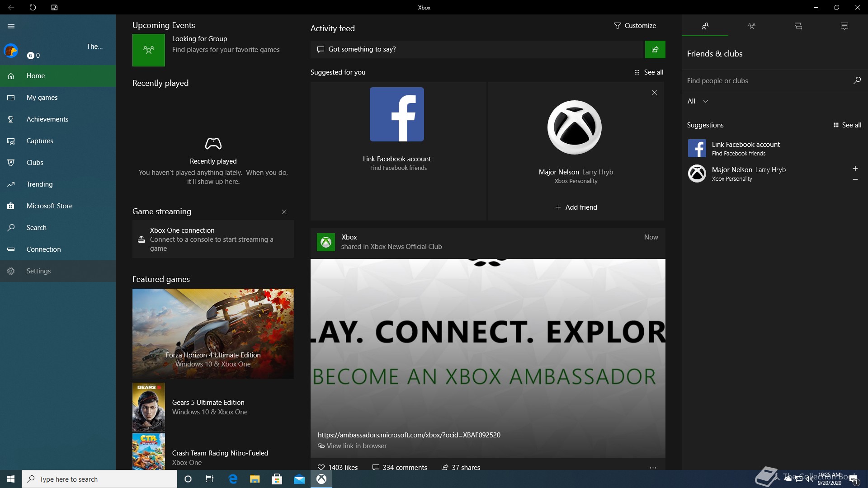Open My games in sidebar
The height and width of the screenshot is (488, 868).
tap(58, 98)
